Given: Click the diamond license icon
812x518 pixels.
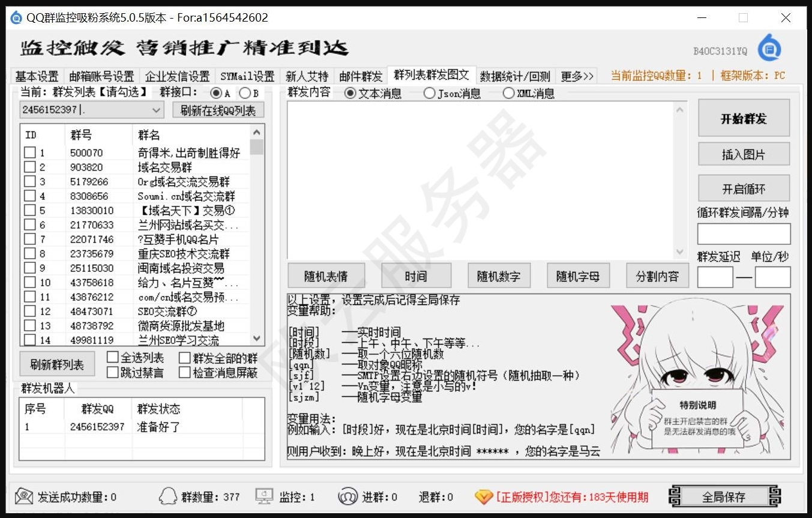Looking at the screenshot, I should pos(483,497).
